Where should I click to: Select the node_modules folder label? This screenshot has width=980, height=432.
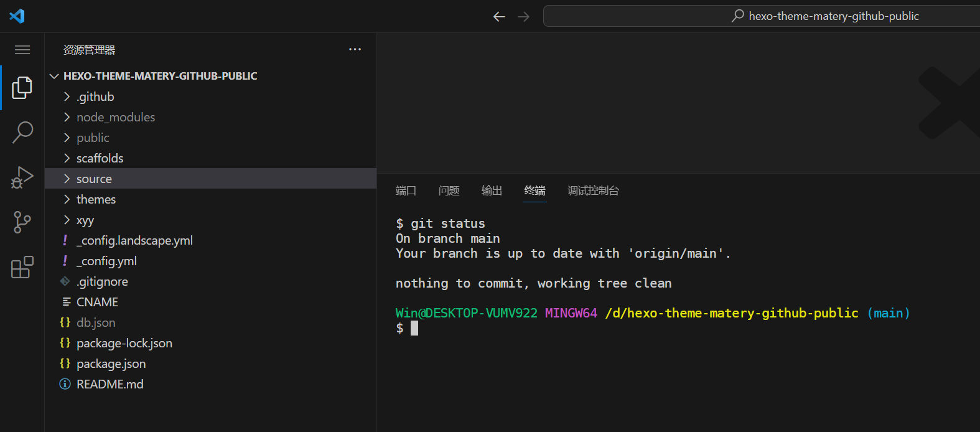(116, 117)
